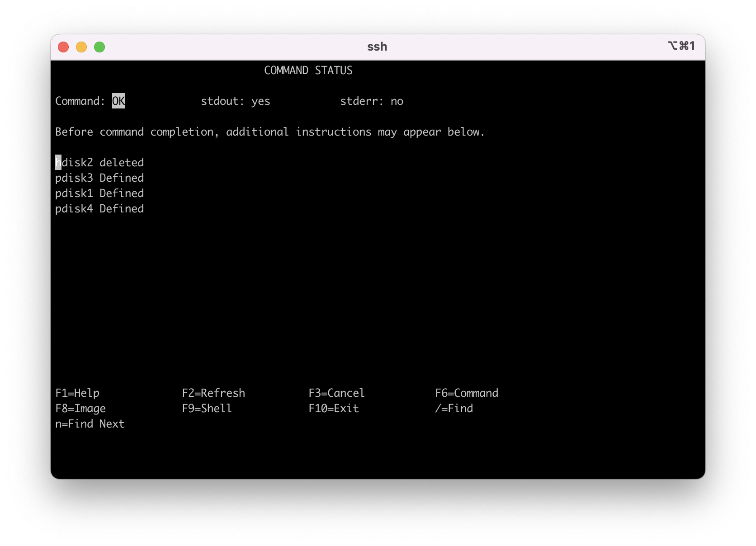
Task: Click the 'pdisk1 Defined' output line
Action: pyautogui.click(x=99, y=193)
